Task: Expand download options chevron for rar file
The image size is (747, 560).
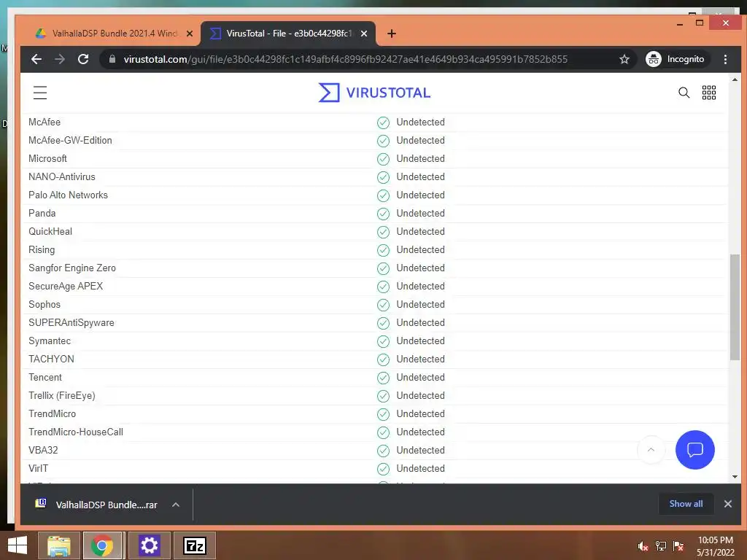Action: click(176, 505)
